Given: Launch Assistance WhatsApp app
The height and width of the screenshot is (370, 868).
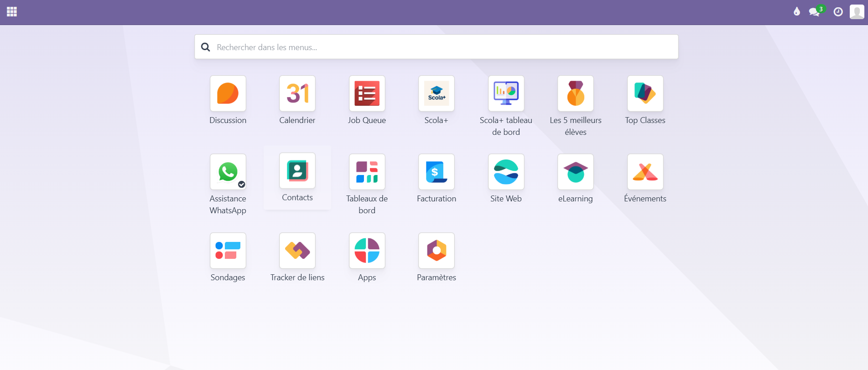Looking at the screenshot, I should click(x=228, y=172).
